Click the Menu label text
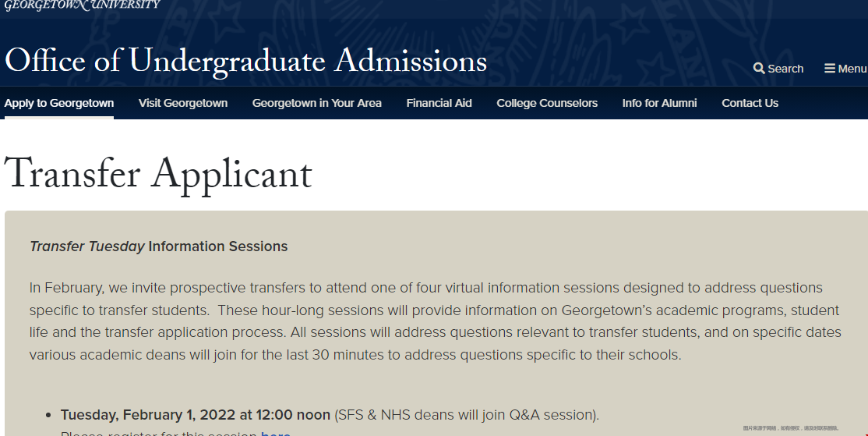 pyautogui.click(x=852, y=69)
